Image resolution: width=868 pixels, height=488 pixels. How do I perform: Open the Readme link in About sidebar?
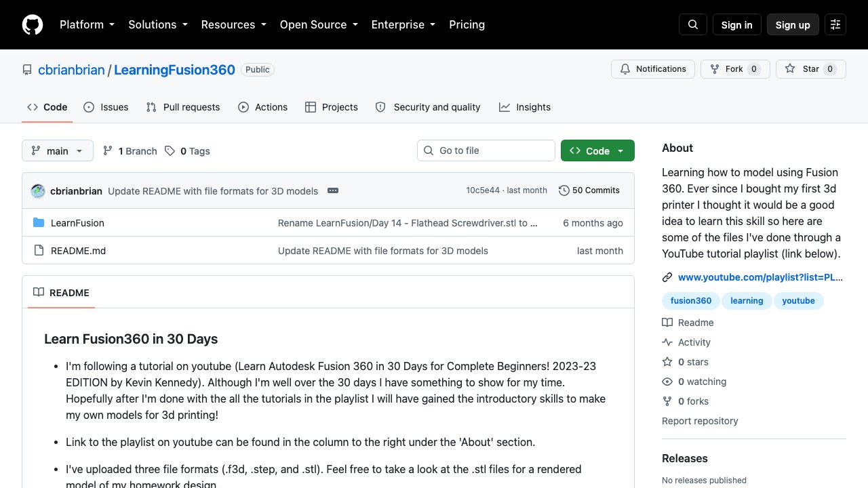tap(688, 323)
